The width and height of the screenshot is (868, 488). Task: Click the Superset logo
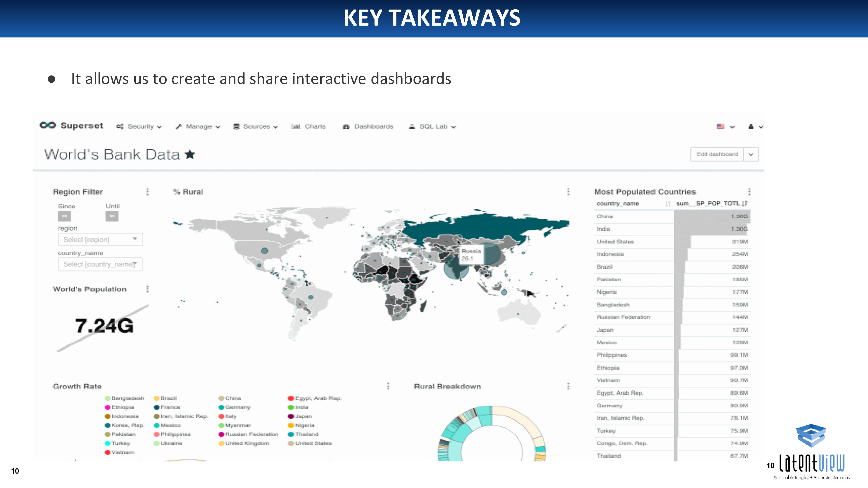tap(71, 126)
